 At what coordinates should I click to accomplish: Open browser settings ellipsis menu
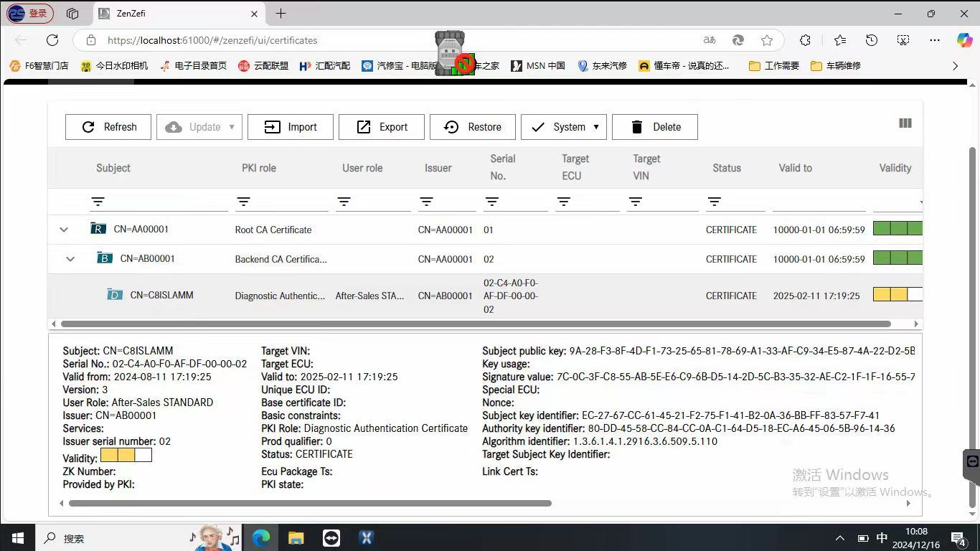coord(935,40)
